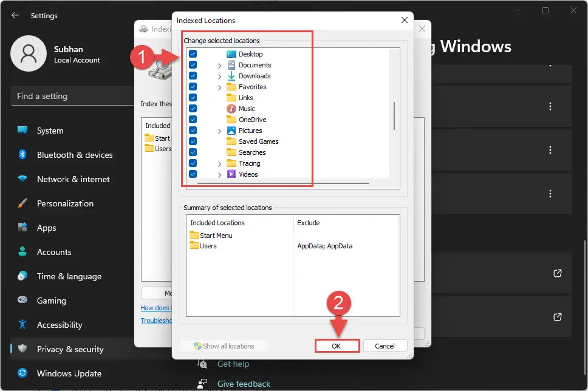Click the Desktop folder icon in tree
This screenshot has height=391, width=588.
231,54
